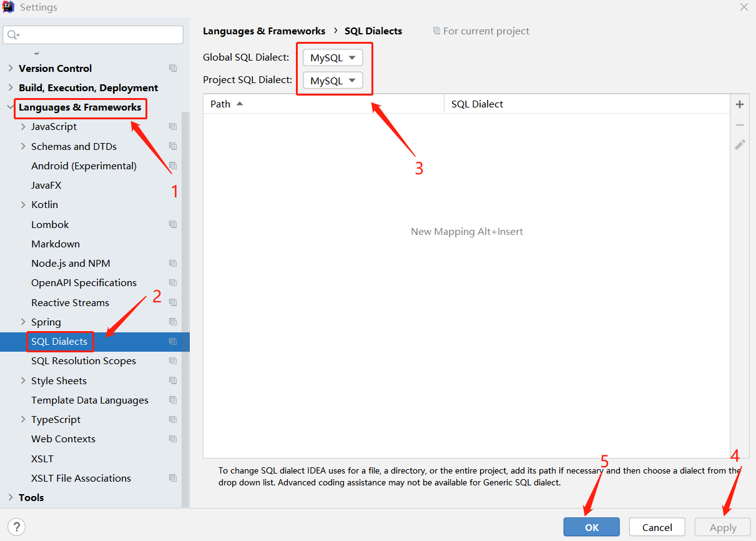Screen dimensions: 756x541
Task: Open the help question mark button
Action: [x=17, y=527]
